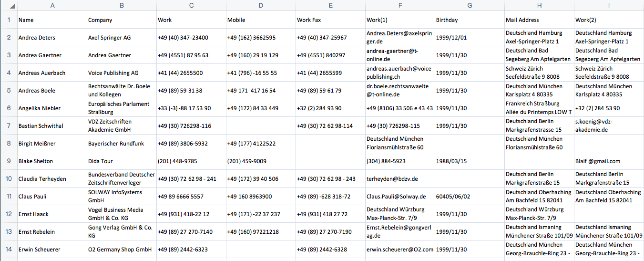The height and width of the screenshot is (261, 644).
Task: Select the 'Bastian Schwithal' cell
Action: 52,126
